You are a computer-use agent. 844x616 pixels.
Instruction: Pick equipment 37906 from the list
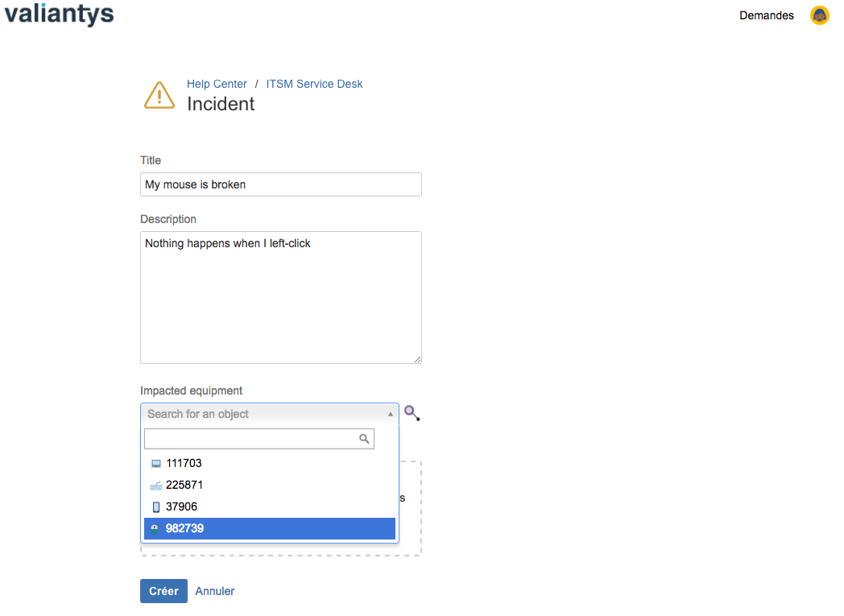coord(270,506)
